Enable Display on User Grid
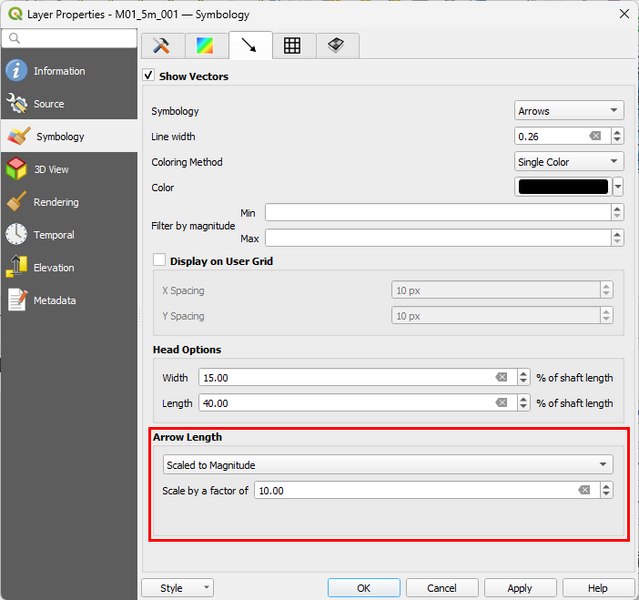This screenshot has height=600, width=639. click(159, 261)
